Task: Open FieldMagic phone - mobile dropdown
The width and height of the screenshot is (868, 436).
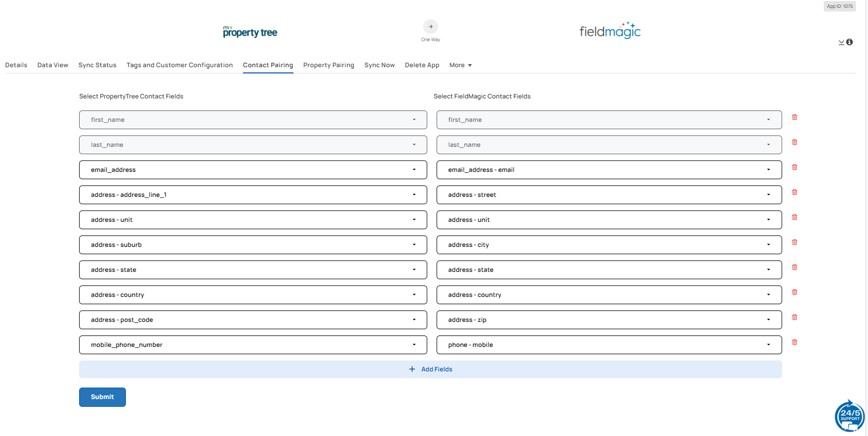Action: [609, 345]
